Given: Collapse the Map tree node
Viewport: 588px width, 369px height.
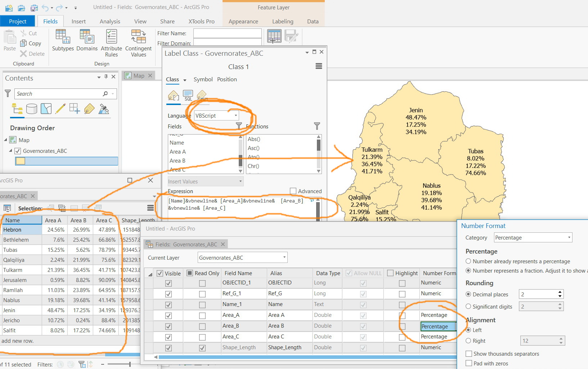Looking at the screenshot, I should click(x=6, y=140).
